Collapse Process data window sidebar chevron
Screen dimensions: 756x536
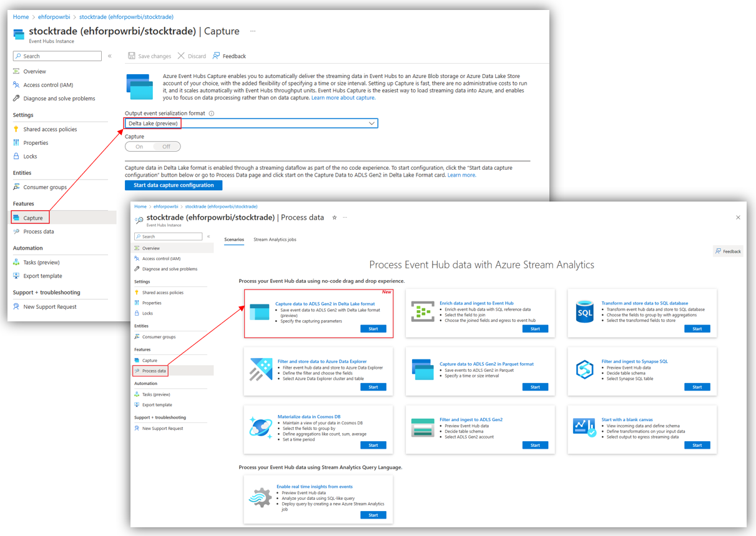click(209, 236)
